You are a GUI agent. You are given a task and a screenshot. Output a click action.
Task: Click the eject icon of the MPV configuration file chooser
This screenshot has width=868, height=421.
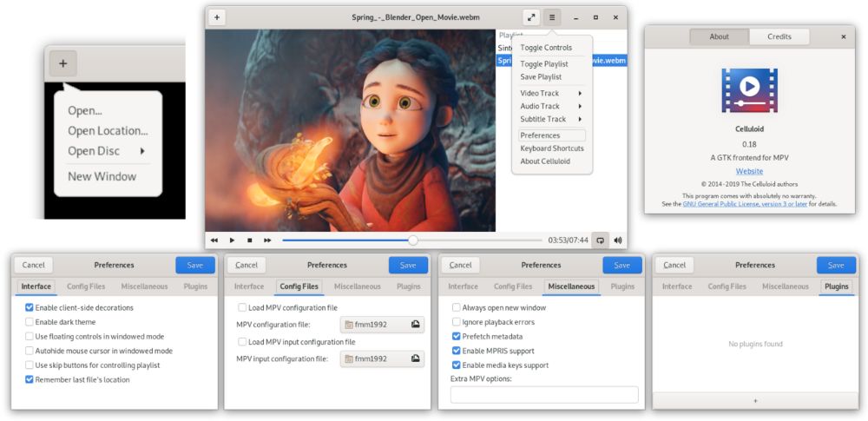point(415,325)
